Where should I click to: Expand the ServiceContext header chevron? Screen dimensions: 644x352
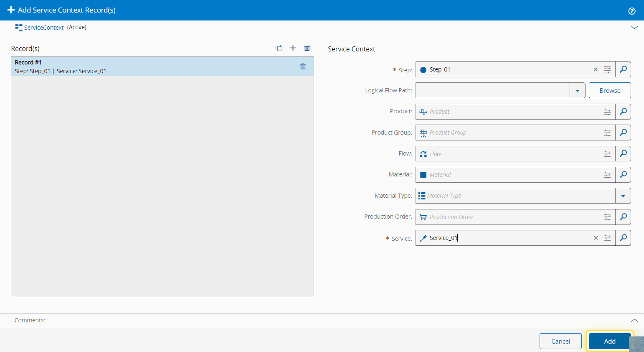[x=634, y=28]
